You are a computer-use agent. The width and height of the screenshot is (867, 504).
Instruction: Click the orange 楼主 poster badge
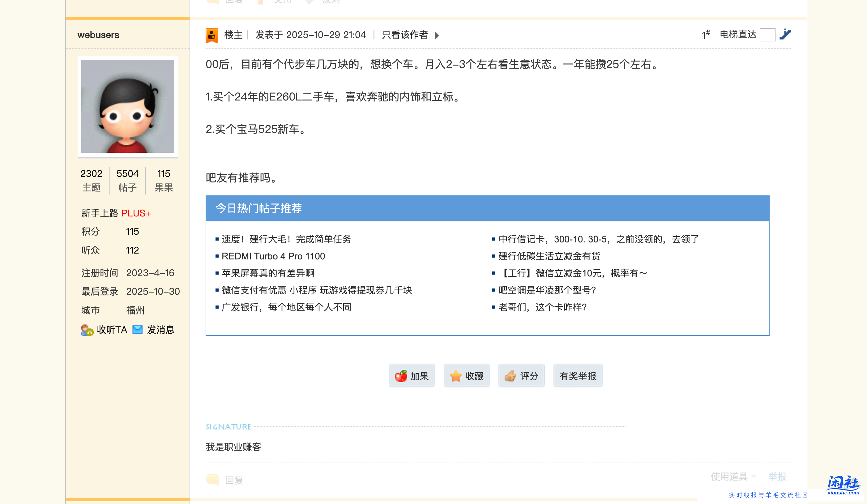tap(212, 34)
